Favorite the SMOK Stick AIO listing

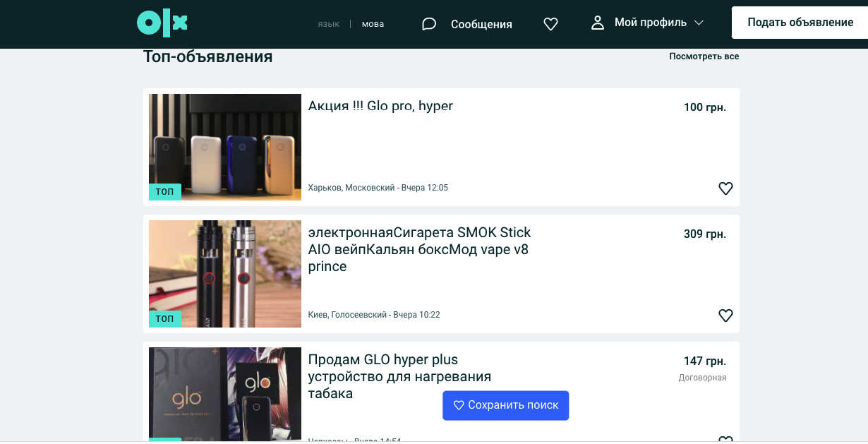tap(725, 316)
